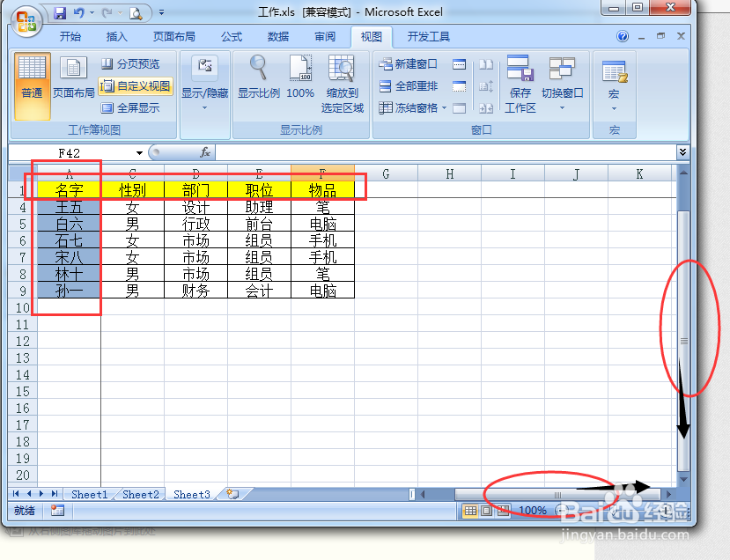Viewport: 730px width, 560px height.
Task: Select the cell containing 财务
Action: click(x=196, y=291)
